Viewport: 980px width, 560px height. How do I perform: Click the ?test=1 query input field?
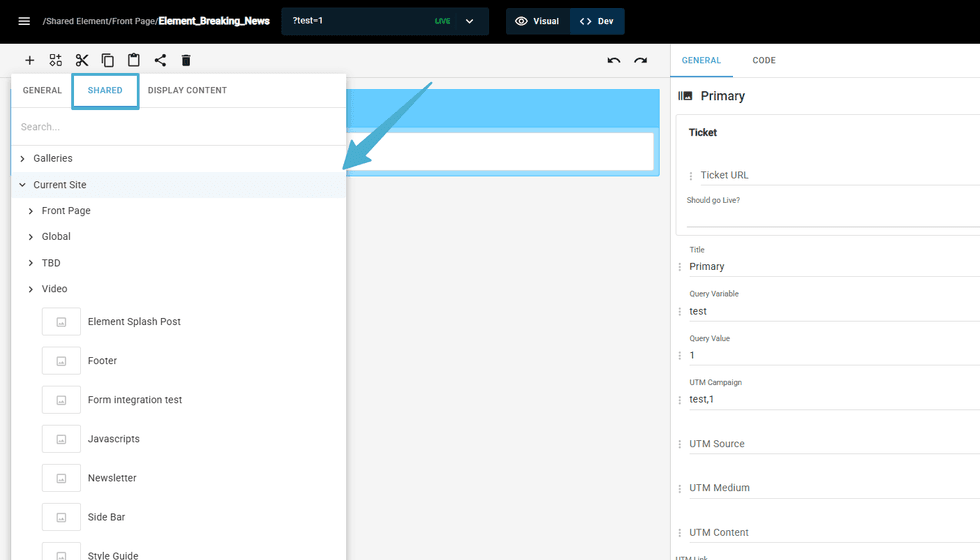359,21
